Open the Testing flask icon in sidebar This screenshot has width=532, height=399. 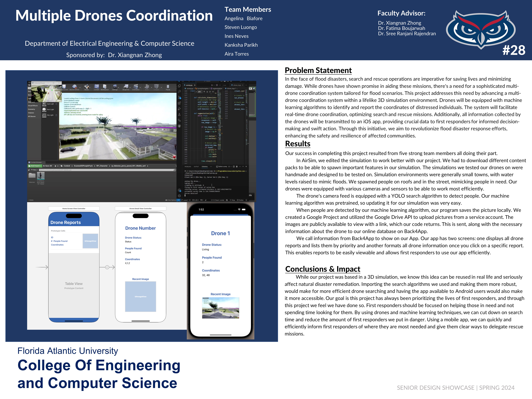179,115
